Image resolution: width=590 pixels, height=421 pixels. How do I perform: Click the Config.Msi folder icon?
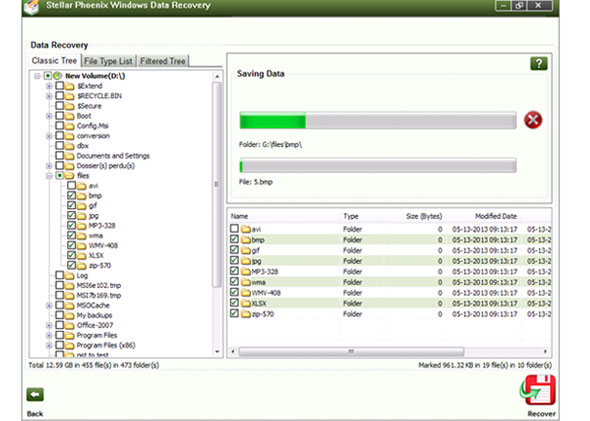[x=69, y=126]
